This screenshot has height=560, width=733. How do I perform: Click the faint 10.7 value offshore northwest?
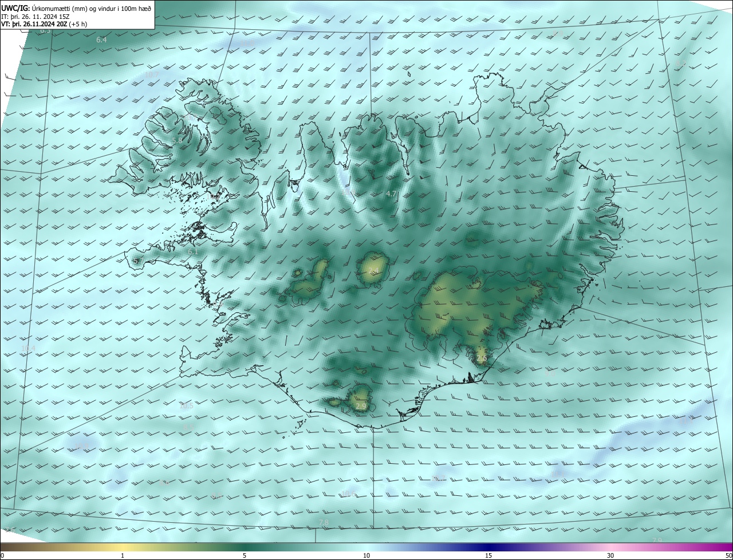[x=152, y=74]
